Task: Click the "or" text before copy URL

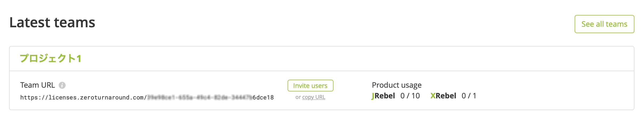Action: [x=298, y=97]
